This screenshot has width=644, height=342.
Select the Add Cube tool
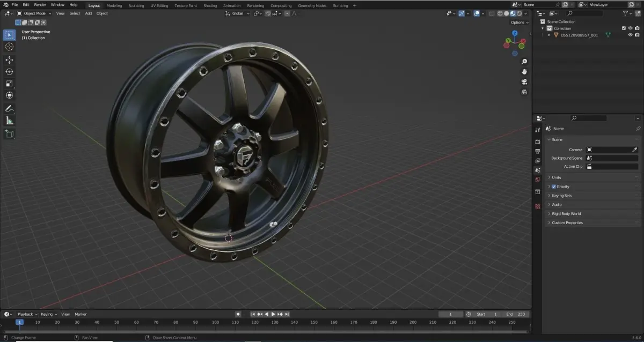coord(9,133)
